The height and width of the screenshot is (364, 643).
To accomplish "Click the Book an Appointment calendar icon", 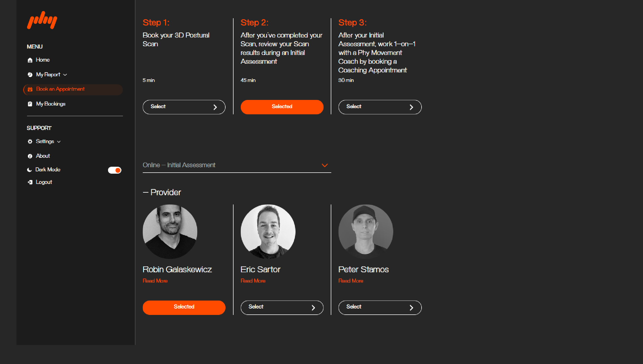I will (x=30, y=89).
